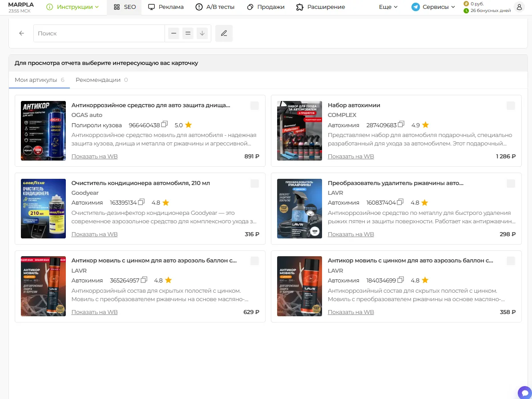Tick checkbox for Goodyear conditioner cleaner card
The width and height of the screenshot is (532, 399).
tap(254, 184)
